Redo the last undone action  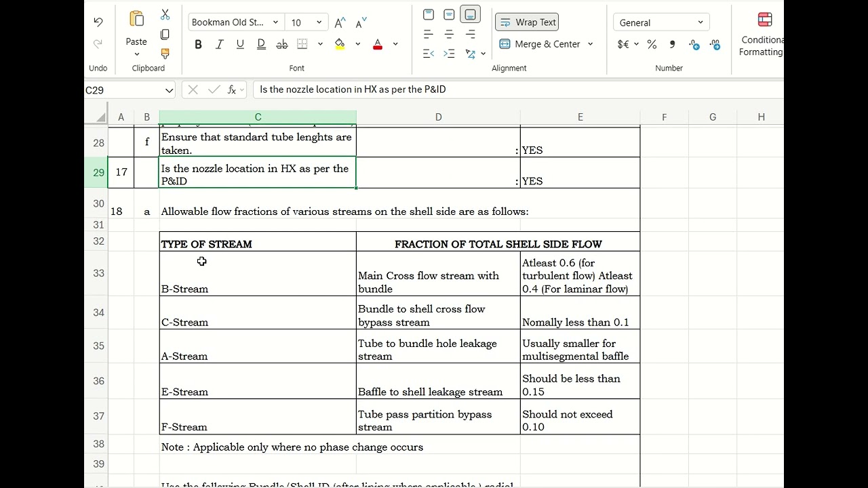(98, 44)
